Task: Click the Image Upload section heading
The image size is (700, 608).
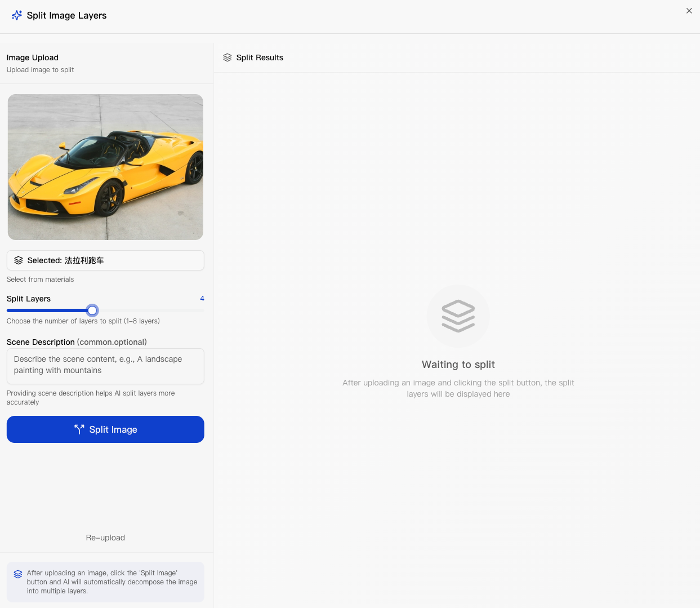Action: pyautogui.click(x=33, y=57)
